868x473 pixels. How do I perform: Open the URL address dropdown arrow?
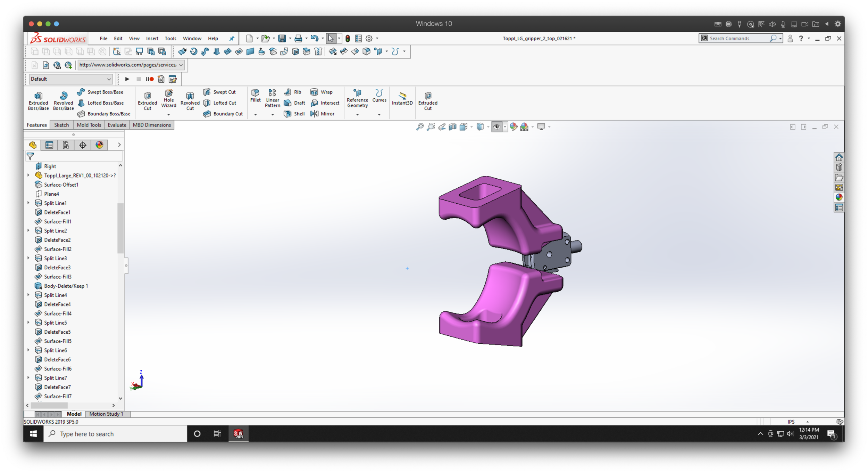click(181, 65)
